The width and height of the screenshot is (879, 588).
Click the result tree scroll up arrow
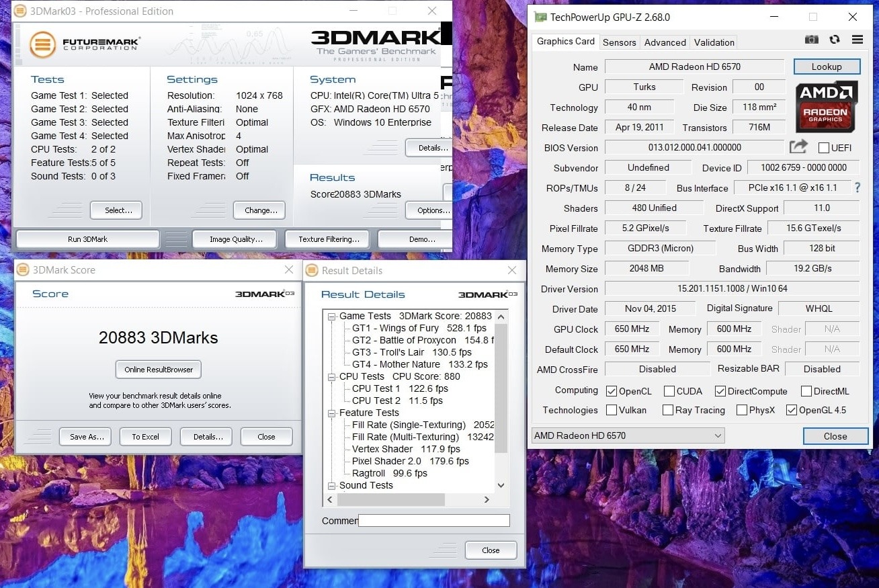501,316
